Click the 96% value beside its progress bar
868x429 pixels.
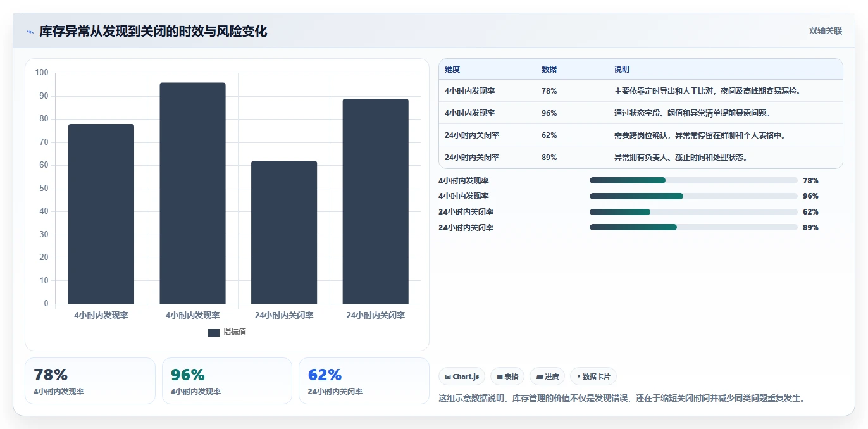[x=810, y=196]
